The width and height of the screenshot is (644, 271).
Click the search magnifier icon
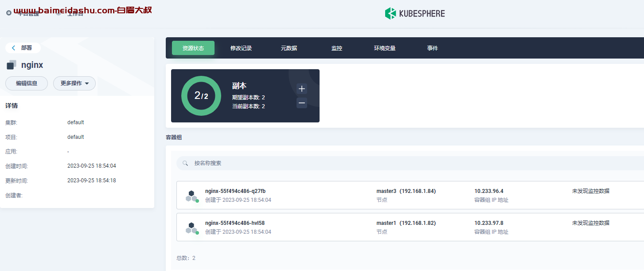tap(186, 163)
